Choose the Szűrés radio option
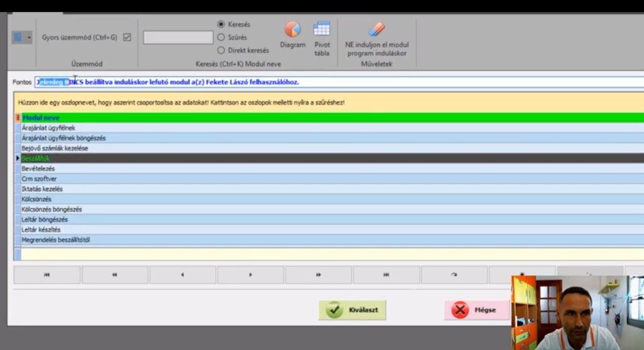The image size is (644, 350). click(221, 37)
